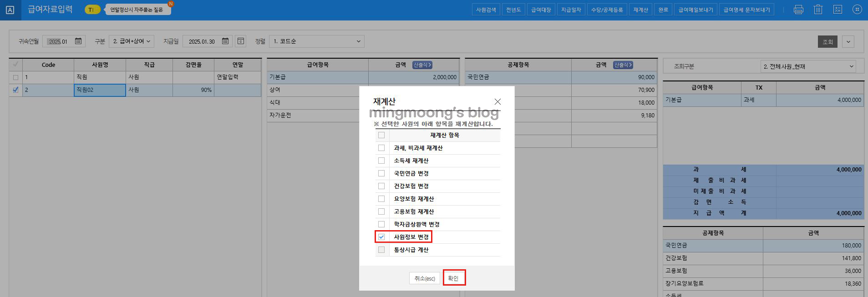Viewport: 868px width, 297px height.
Task: Click 산출식 badge in 급여항목 table header
Action: 422,65
